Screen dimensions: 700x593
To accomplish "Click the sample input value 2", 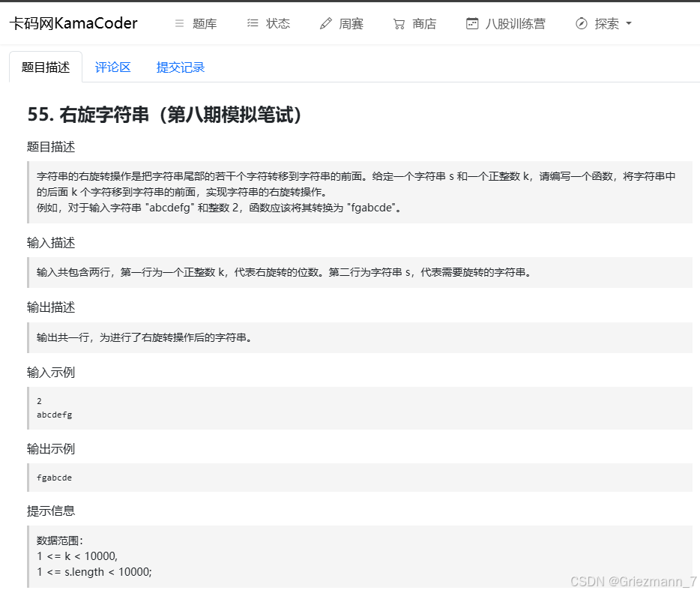I will coord(39,401).
